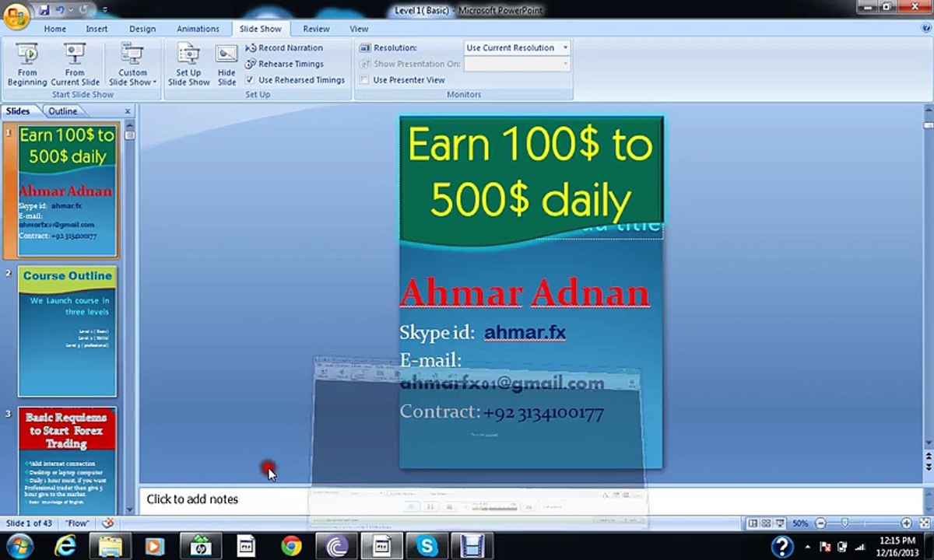Image resolution: width=934 pixels, height=560 pixels.
Task: Open Skype from taskbar
Action: 427,546
